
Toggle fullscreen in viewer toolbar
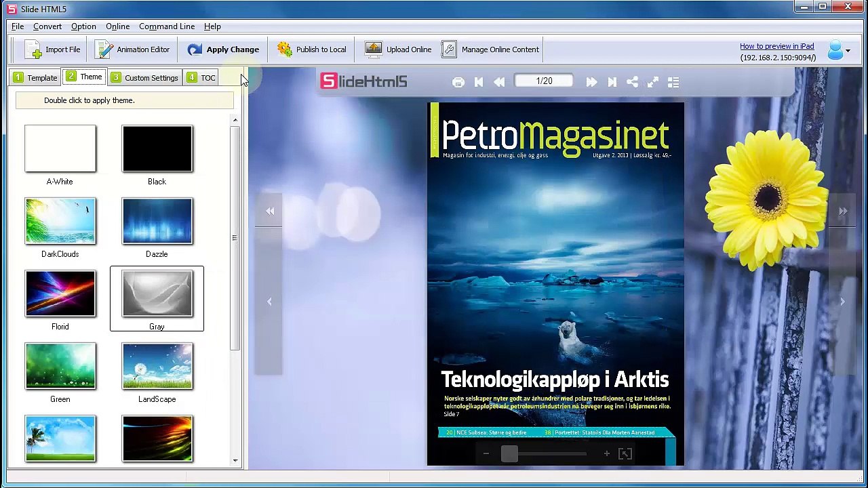click(653, 82)
